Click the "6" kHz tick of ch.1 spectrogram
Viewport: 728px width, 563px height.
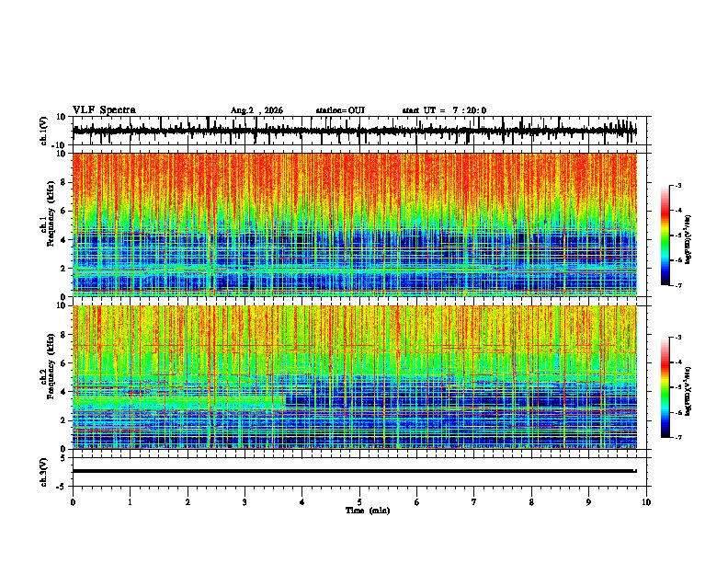click(x=63, y=212)
